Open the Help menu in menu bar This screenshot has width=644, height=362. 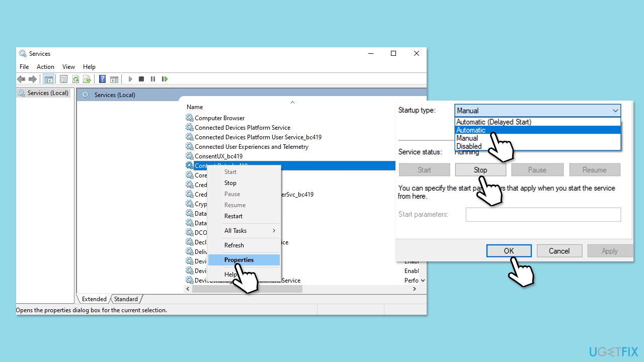[89, 67]
